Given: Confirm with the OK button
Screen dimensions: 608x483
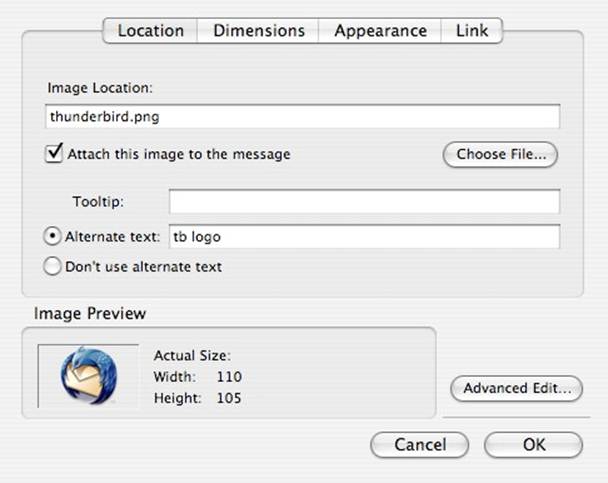Looking at the screenshot, I should click(x=534, y=445).
